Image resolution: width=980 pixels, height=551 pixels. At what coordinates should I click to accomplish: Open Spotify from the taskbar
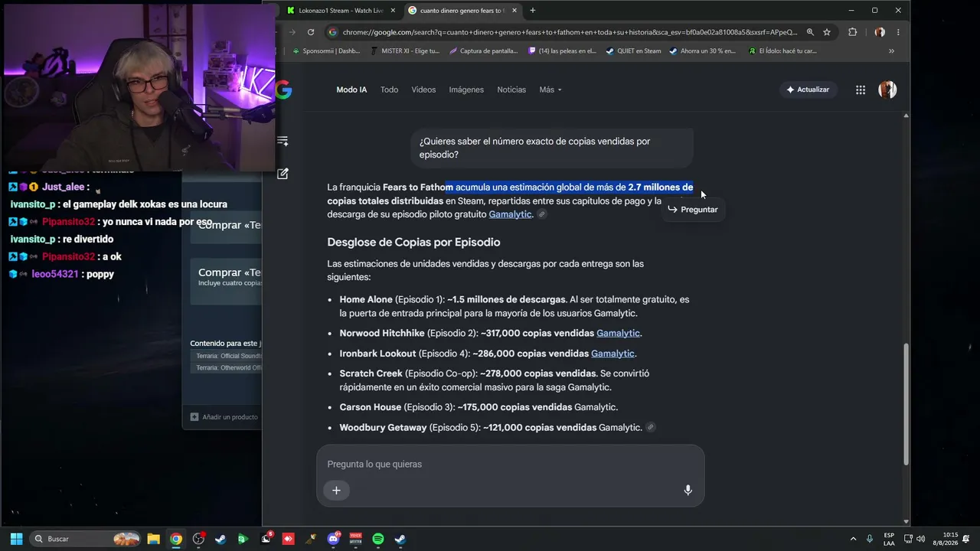point(378,539)
